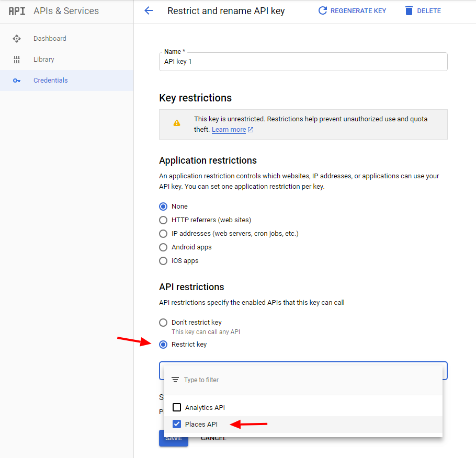Click the Credentials key icon

click(x=17, y=81)
